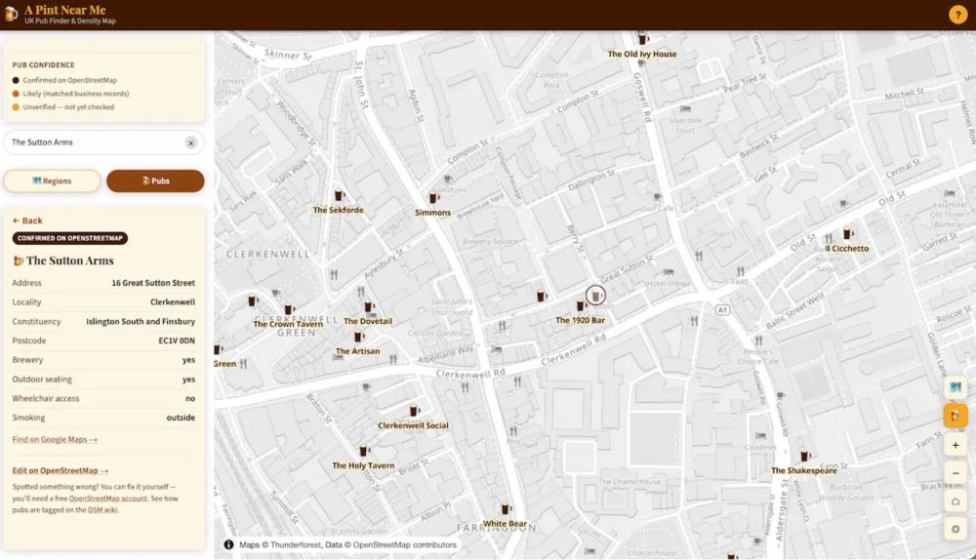Select The Crown Tavern pub marker
The width and height of the screenshot is (976, 560).
click(289, 309)
